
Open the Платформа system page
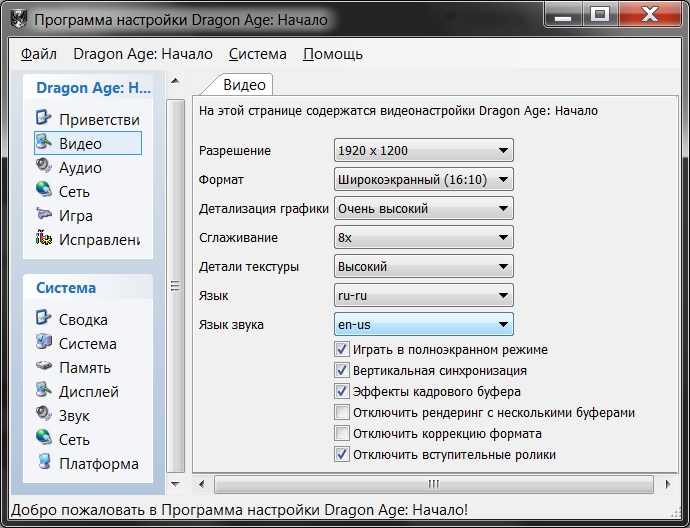(99, 464)
